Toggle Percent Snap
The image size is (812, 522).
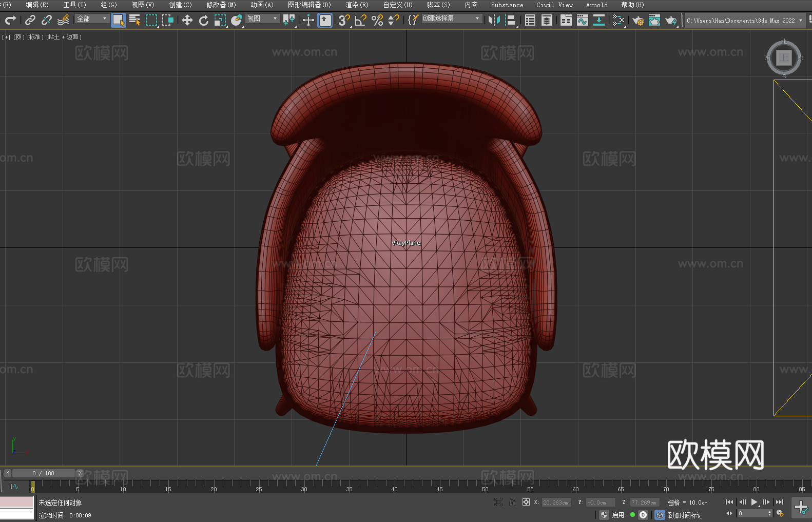[x=377, y=20]
